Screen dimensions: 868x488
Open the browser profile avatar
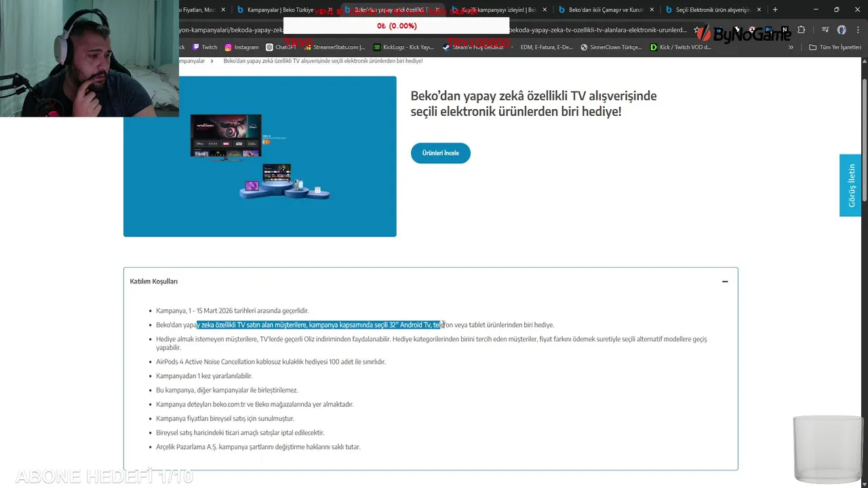point(842,30)
